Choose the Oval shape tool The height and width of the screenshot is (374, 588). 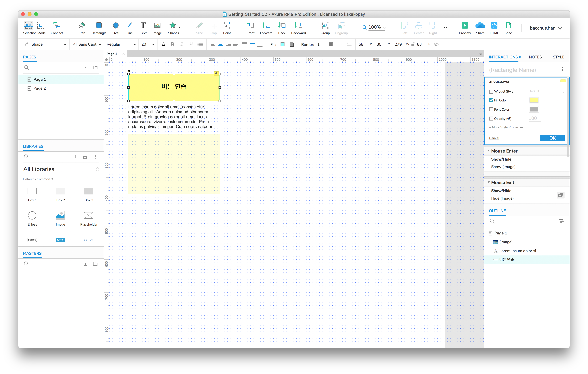point(116,25)
